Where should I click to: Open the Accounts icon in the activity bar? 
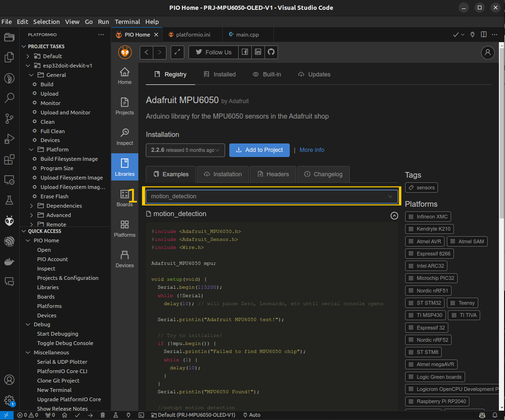[x=9, y=380]
